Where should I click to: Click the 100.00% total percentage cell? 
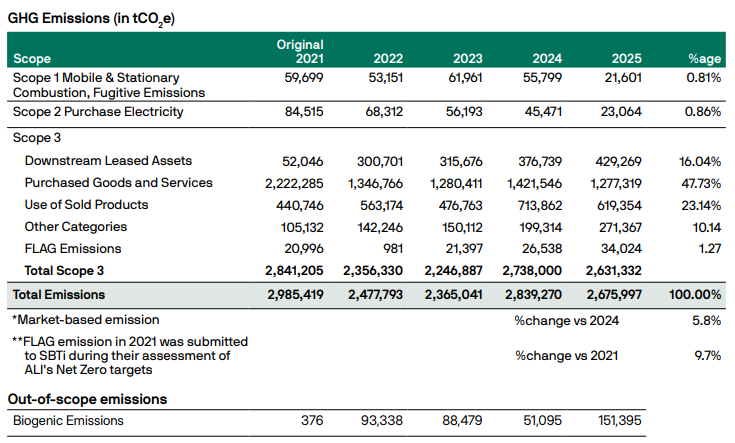point(695,295)
